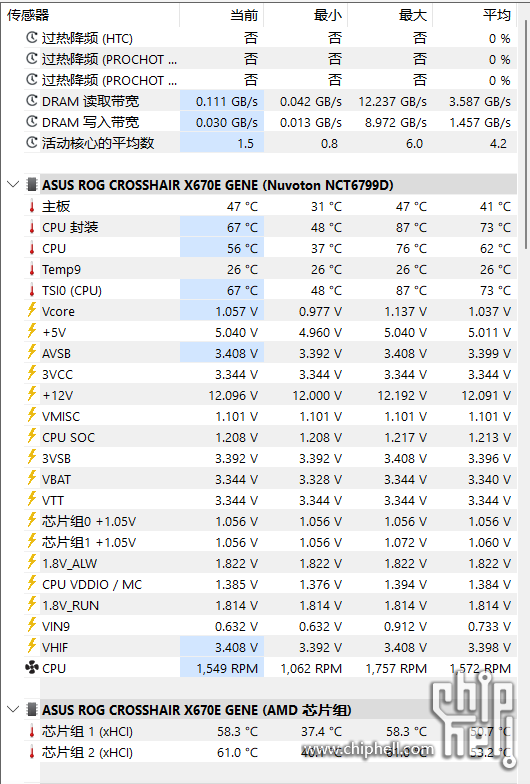Click lightning icon beside 3VCC
This screenshot has height=784, width=530.
[x=32, y=374]
